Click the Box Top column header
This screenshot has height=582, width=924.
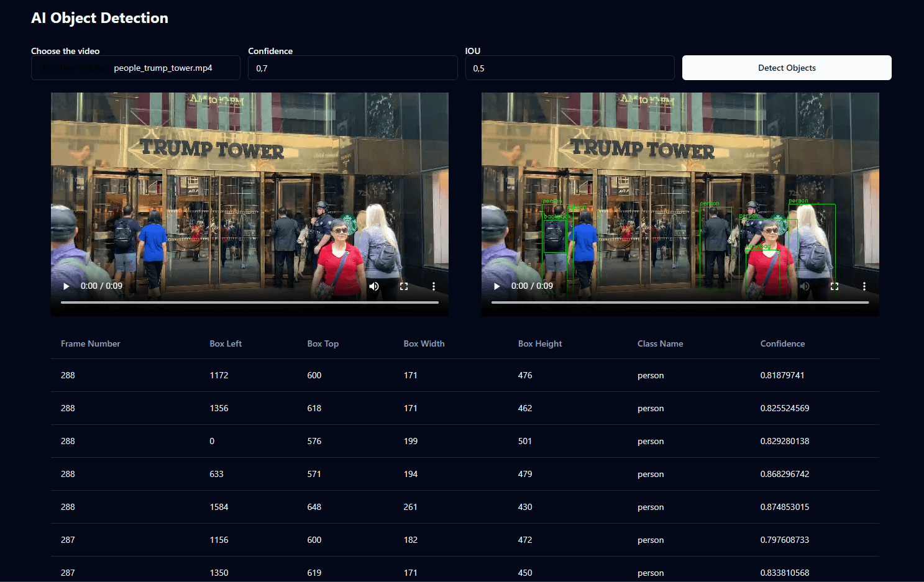pyautogui.click(x=323, y=343)
